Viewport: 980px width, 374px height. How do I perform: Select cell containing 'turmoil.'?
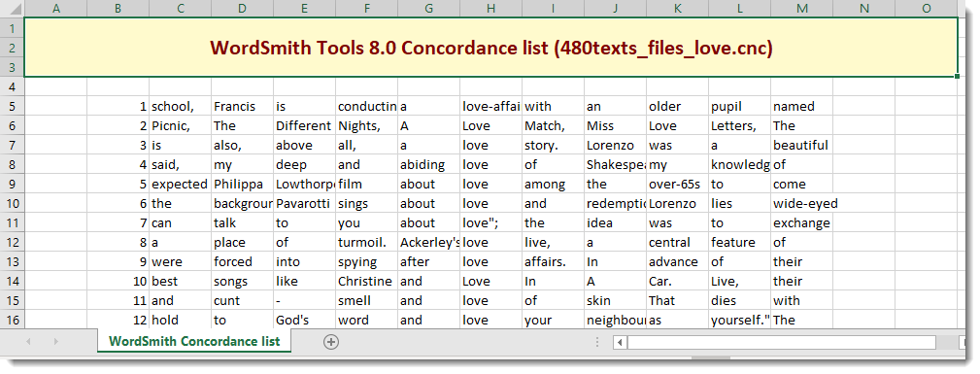click(367, 242)
